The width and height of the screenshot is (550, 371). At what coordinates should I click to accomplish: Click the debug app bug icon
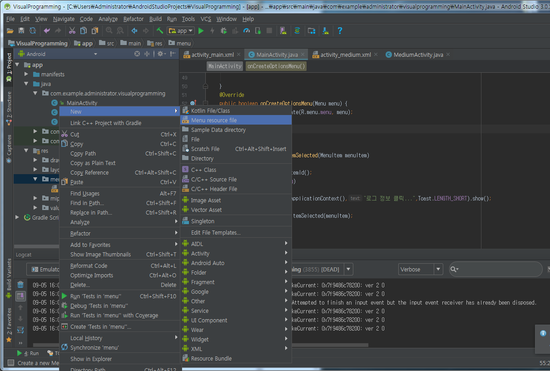click(x=223, y=31)
